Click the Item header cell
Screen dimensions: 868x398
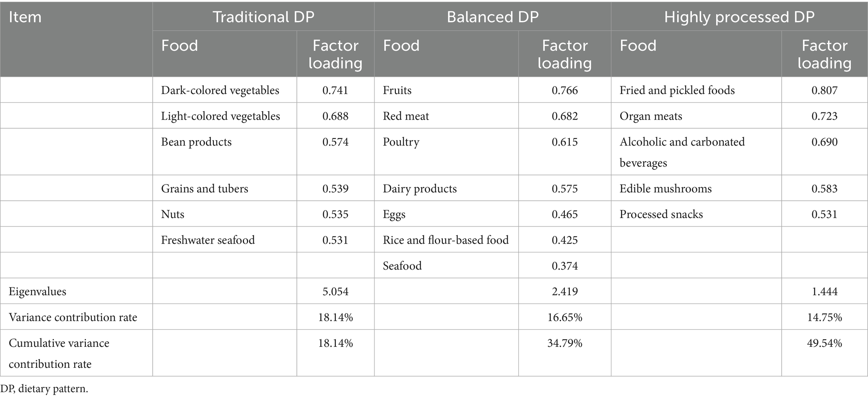[25, 17]
